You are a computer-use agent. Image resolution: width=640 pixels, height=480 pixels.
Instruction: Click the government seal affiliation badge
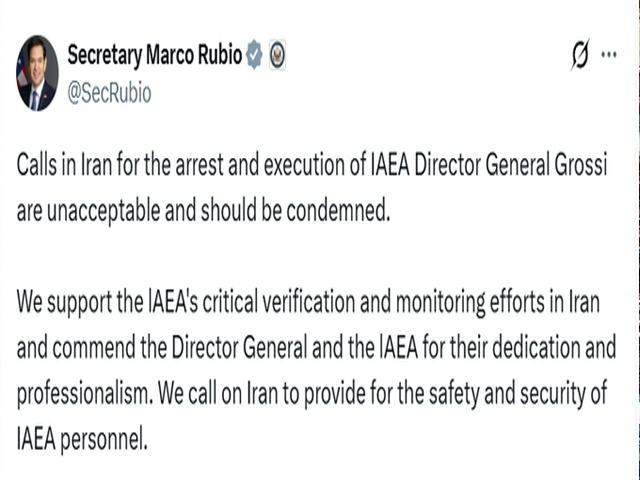pyautogui.click(x=277, y=56)
